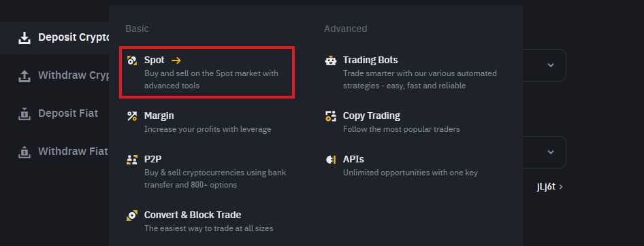Viewport: 644px width, 246px height.
Task: Click the Withdraw Crypto upload icon
Action: click(25, 76)
